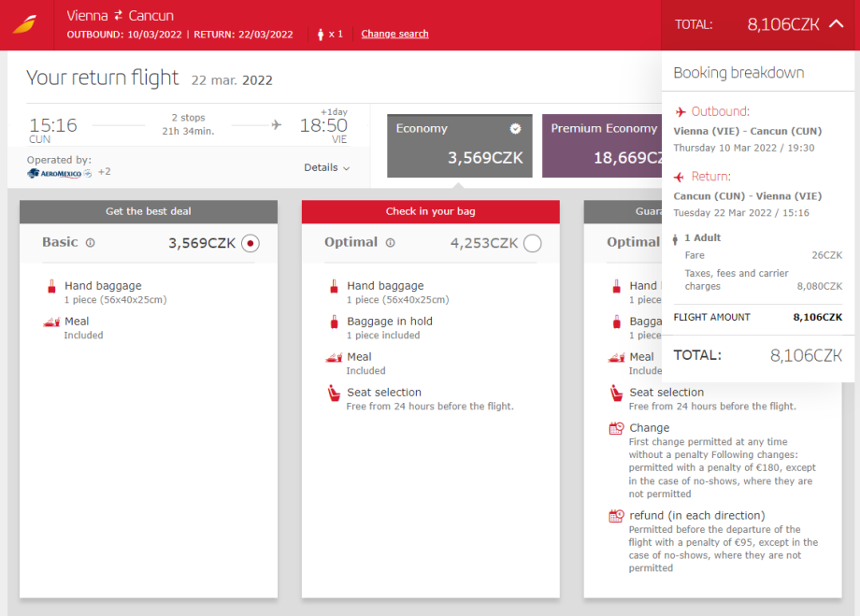Screen dimensions: 860x616
Task: Click the Seat selection icon in Optimal card
Action: 334,394
